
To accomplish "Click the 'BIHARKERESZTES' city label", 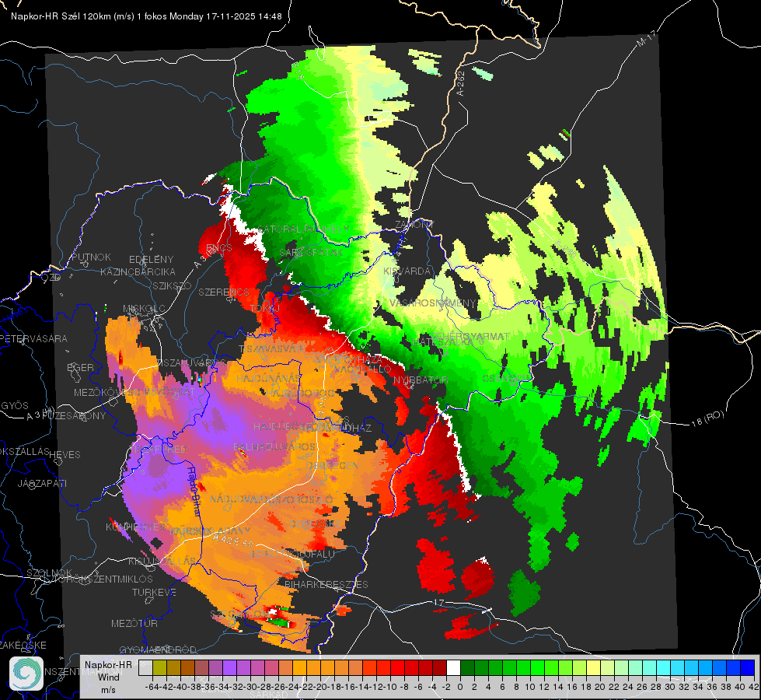I will (x=326, y=584).
